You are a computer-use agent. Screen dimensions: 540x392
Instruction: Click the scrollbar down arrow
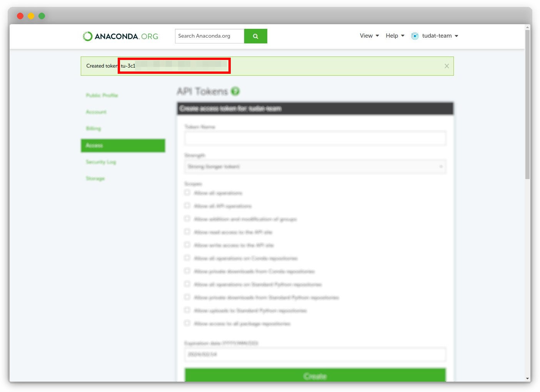528,379
